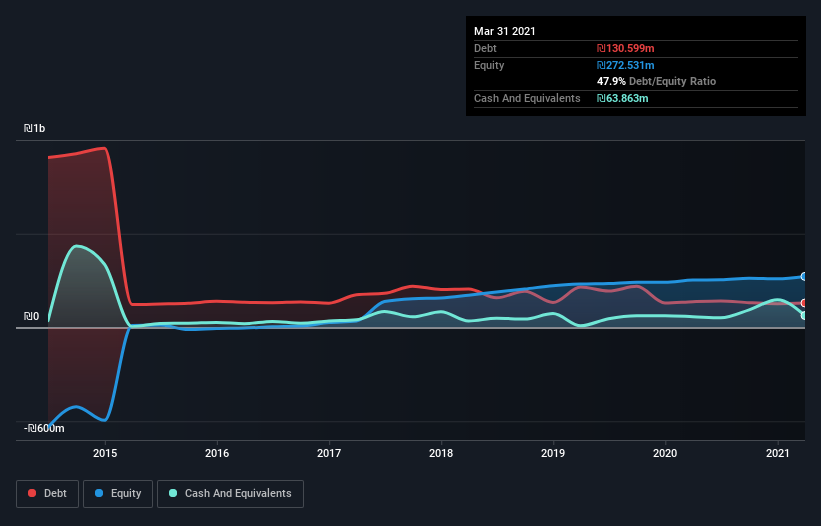821x526 pixels.
Task: Click the Mar 31 2021 tooltip date
Action: click(505, 31)
